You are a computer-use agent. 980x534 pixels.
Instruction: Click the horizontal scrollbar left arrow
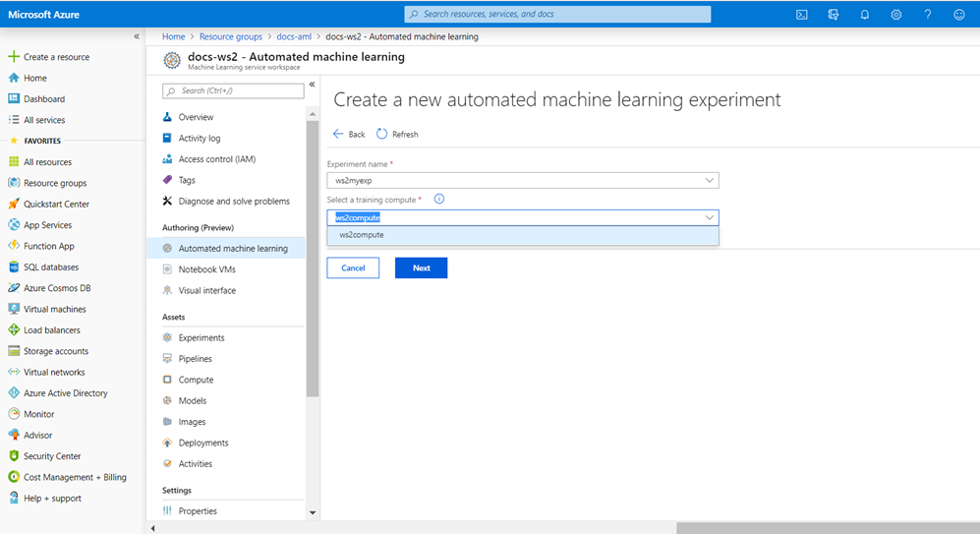[152, 528]
